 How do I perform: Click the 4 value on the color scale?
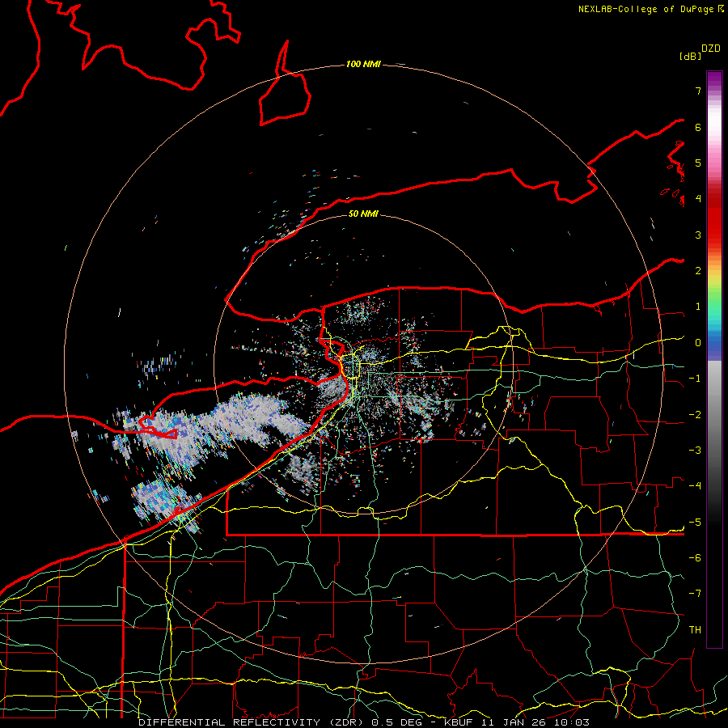[698, 199]
